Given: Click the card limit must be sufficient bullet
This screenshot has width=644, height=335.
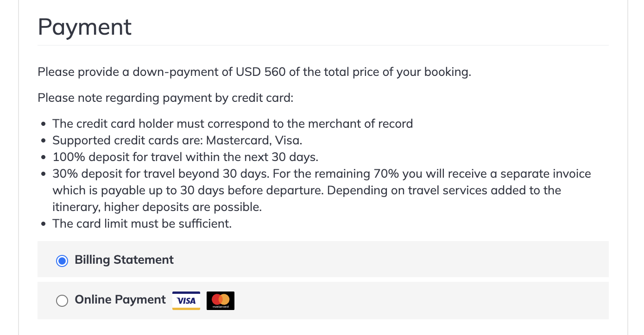Looking at the screenshot, I should click(142, 224).
